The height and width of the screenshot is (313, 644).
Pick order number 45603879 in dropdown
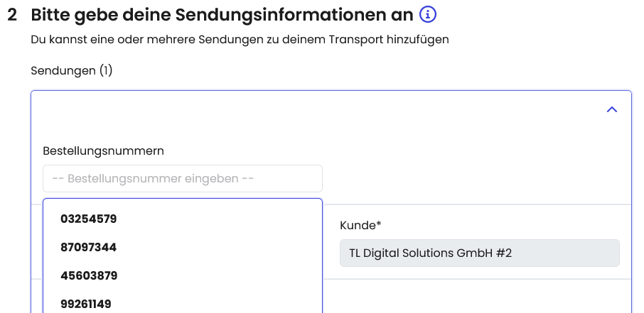click(x=89, y=275)
